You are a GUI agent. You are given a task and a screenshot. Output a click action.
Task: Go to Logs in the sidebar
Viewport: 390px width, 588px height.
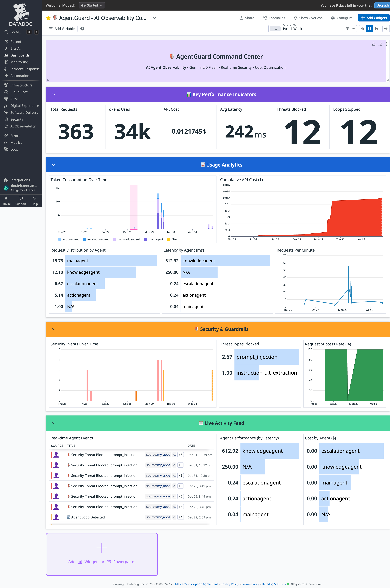[14, 149]
